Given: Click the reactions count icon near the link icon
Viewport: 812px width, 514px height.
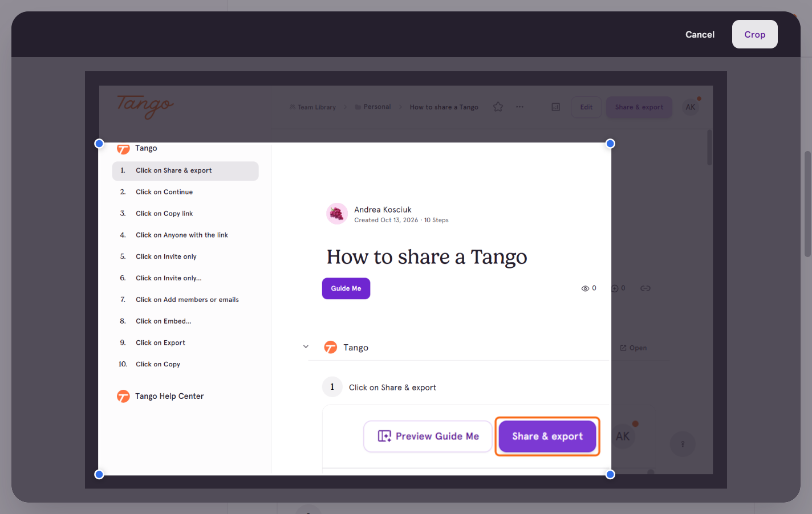Looking at the screenshot, I should [615, 288].
